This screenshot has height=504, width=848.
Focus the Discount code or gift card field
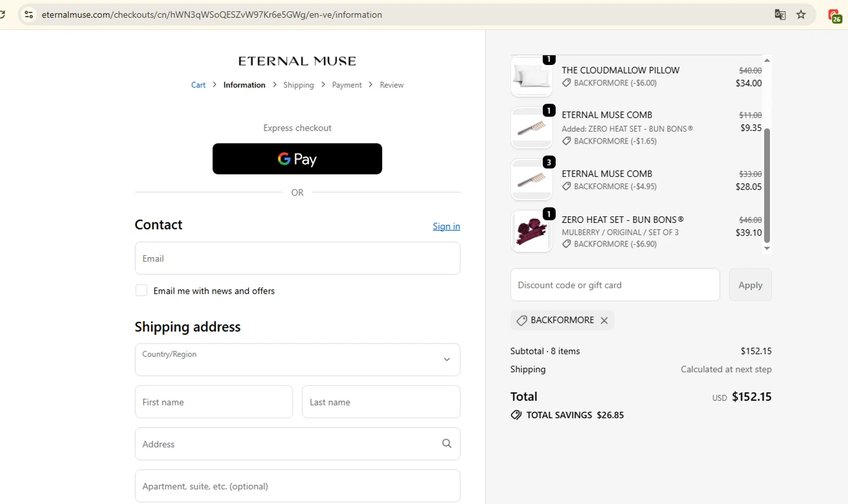point(615,285)
